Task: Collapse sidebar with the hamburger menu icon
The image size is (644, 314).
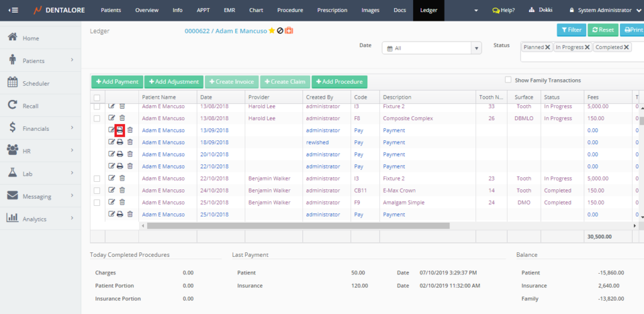Action: click(13, 10)
